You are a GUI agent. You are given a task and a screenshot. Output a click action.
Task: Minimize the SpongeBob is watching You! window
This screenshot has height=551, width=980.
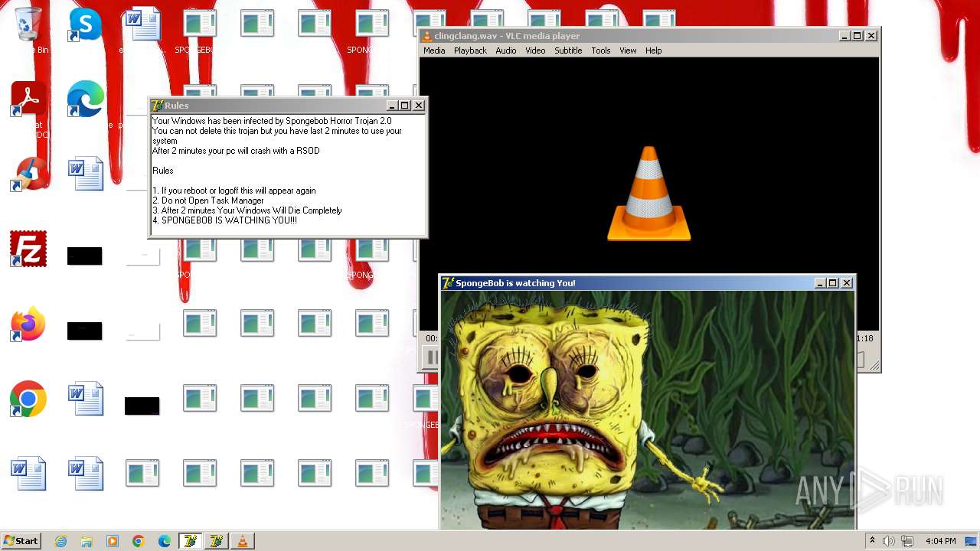[x=820, y=283]
